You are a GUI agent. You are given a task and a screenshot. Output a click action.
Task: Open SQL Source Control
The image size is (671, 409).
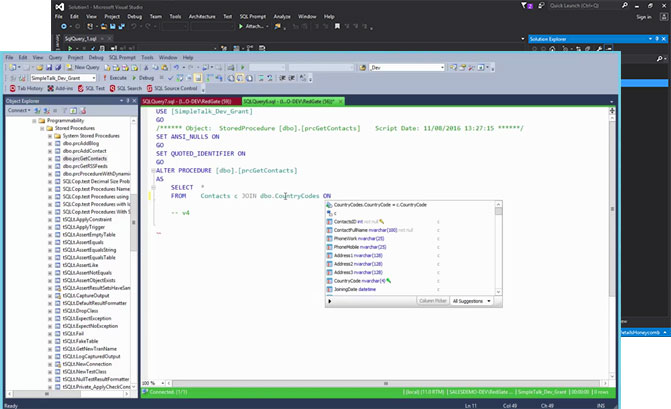click(172, 89)
